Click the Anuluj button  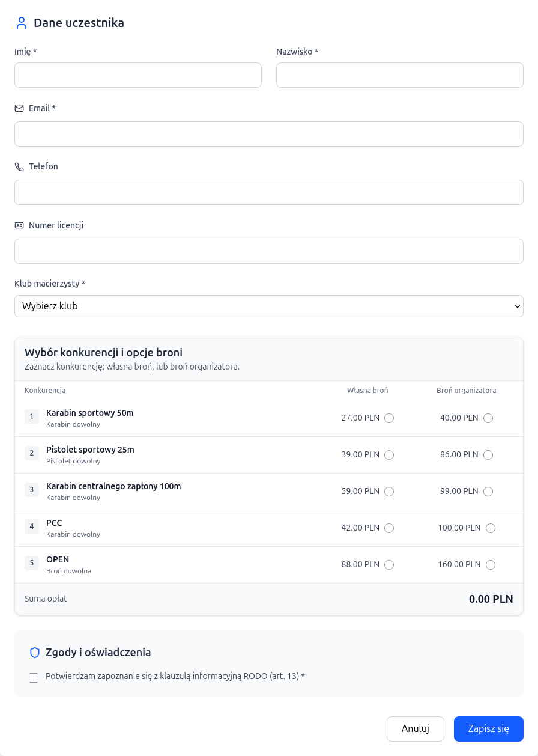pos(416,729)
